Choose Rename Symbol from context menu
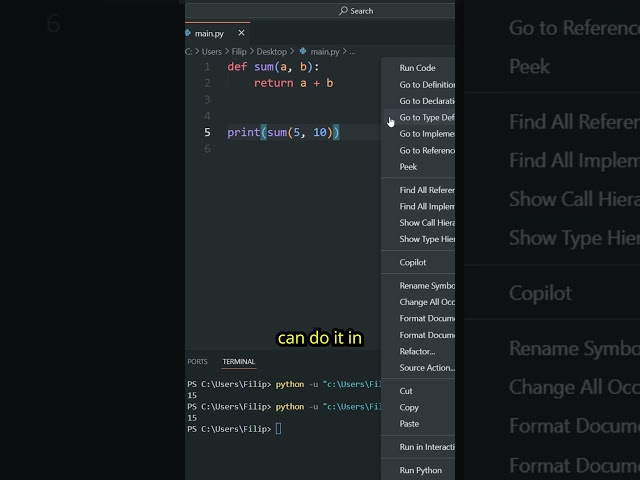640x480 pixels. [418, 286]
